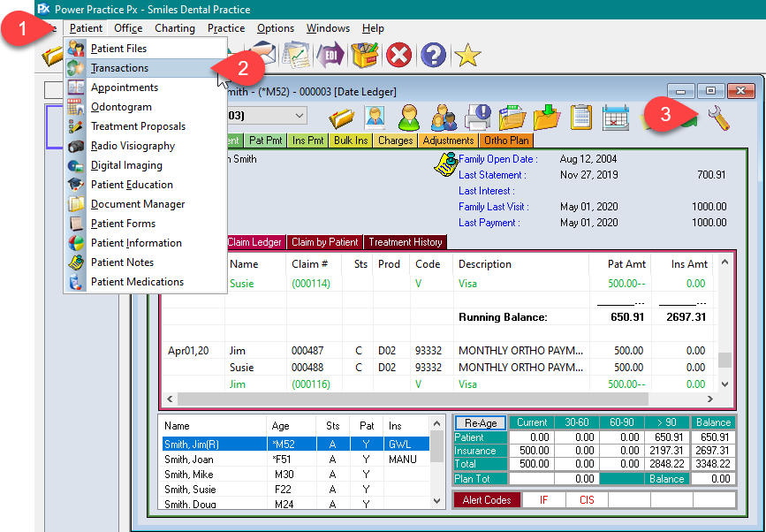Click the patient photo portrait icon
The height and width of the screenshot is (532, 766).
coord(375,118)
